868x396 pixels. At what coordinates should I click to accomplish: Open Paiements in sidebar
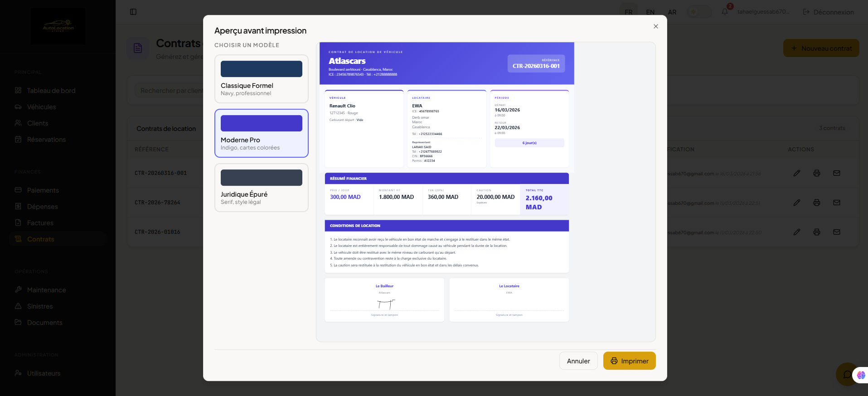[x=58, y=190]
